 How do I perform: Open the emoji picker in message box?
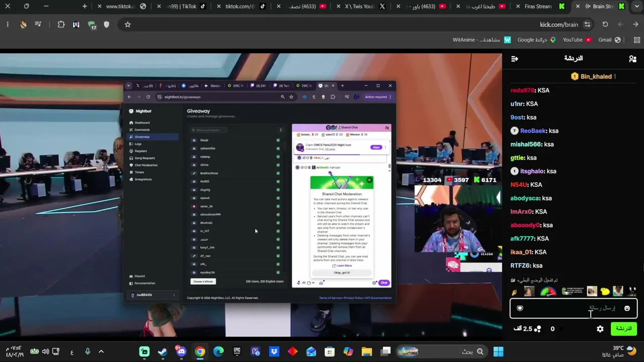point(627,308)
